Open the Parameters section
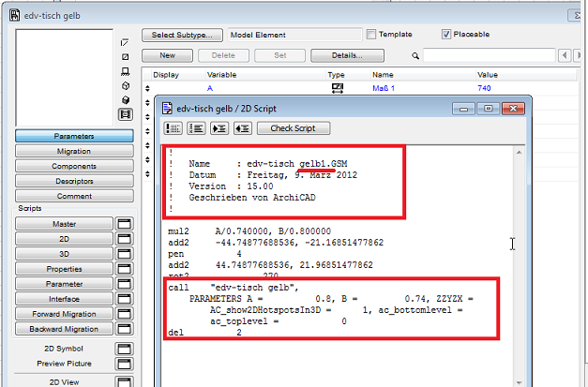This screenshot has width=588, height=387. coord(74,136)
